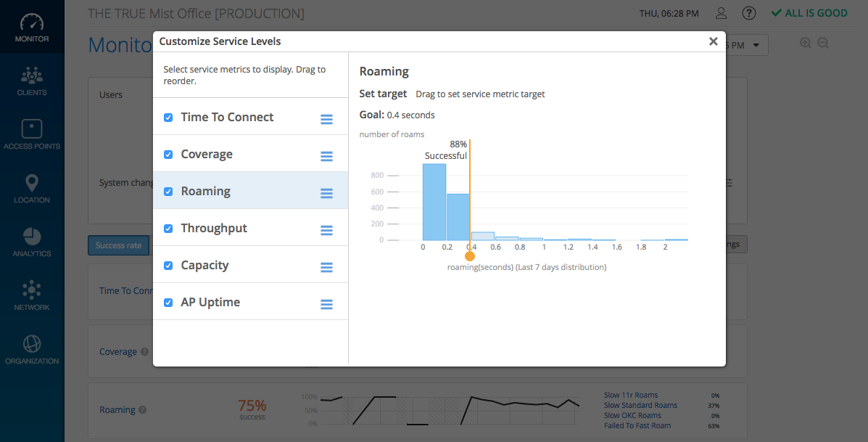Open Access Points sidebar icon

tap(32, 134)
